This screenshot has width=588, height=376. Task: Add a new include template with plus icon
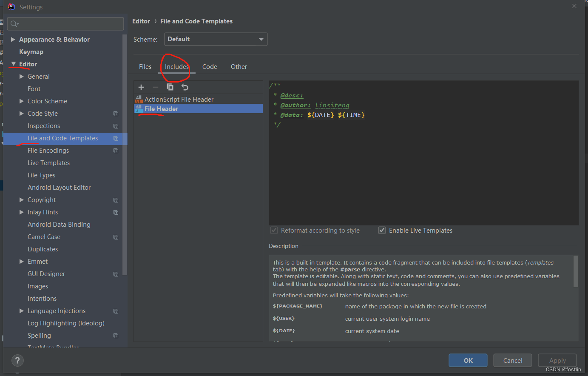point(141,87)
